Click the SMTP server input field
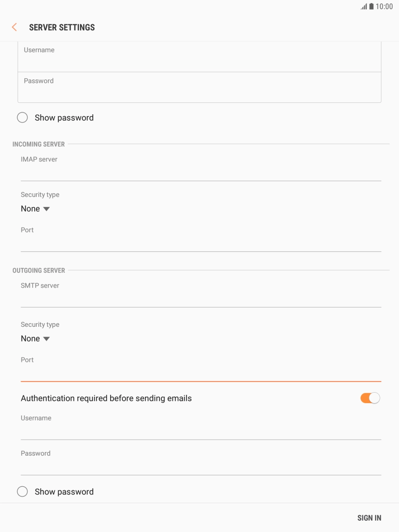Screen dimensions: 399x532 [201, 299]
